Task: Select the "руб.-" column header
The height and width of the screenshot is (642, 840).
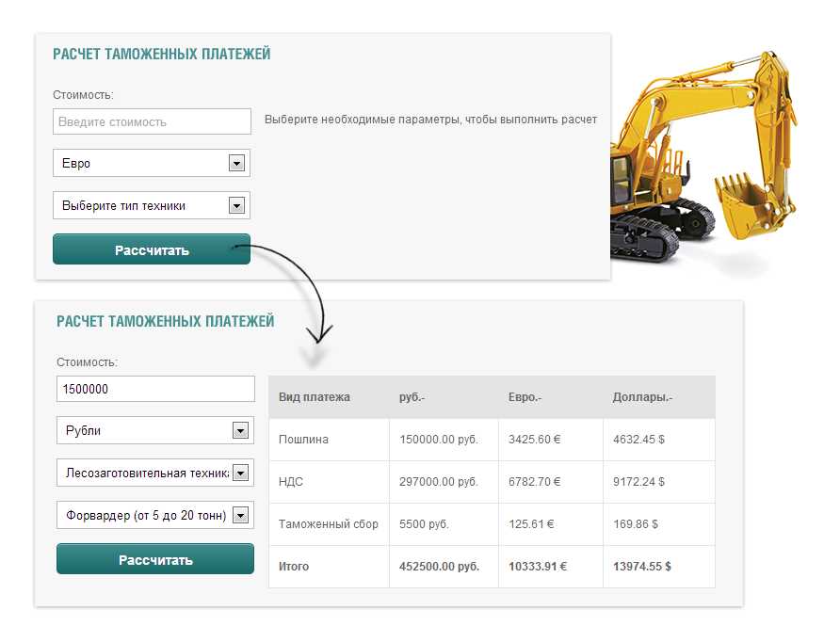Action: pyautogui.click(x=412, y=397)
